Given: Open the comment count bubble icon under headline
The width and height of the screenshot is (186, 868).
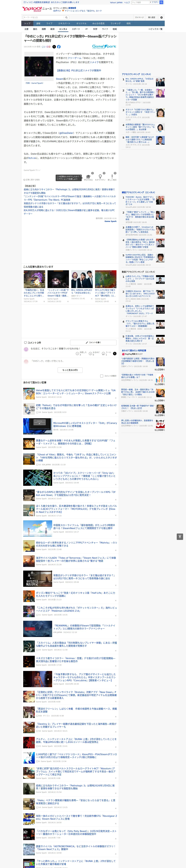Looking at the screenshot, I should 44,47.
